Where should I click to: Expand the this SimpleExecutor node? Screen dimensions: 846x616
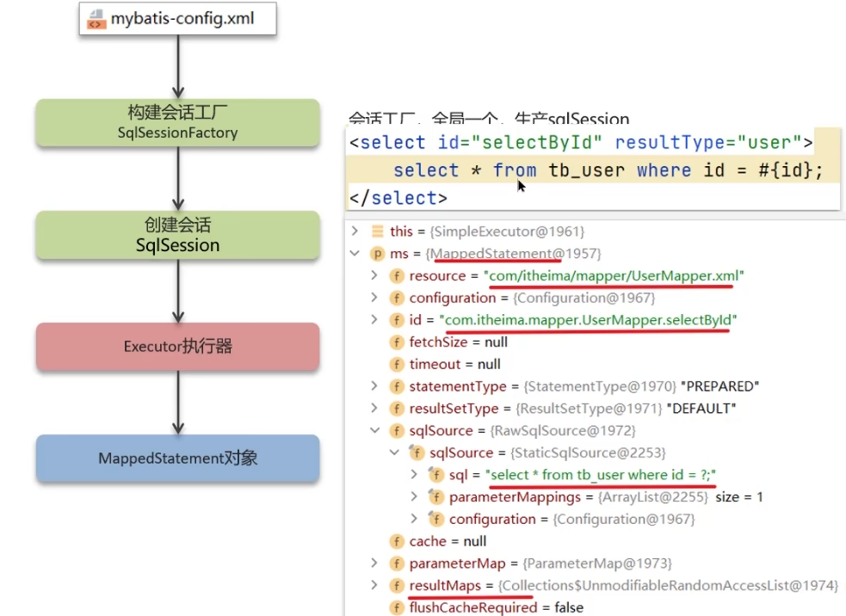point(355,231)
